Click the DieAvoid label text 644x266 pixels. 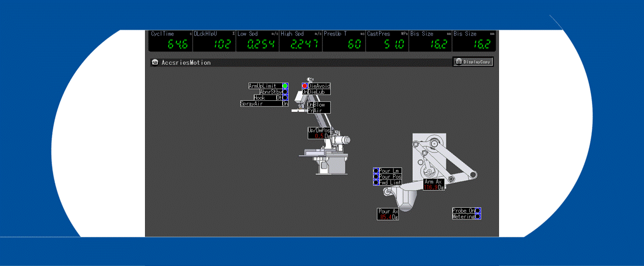point(319,86)
